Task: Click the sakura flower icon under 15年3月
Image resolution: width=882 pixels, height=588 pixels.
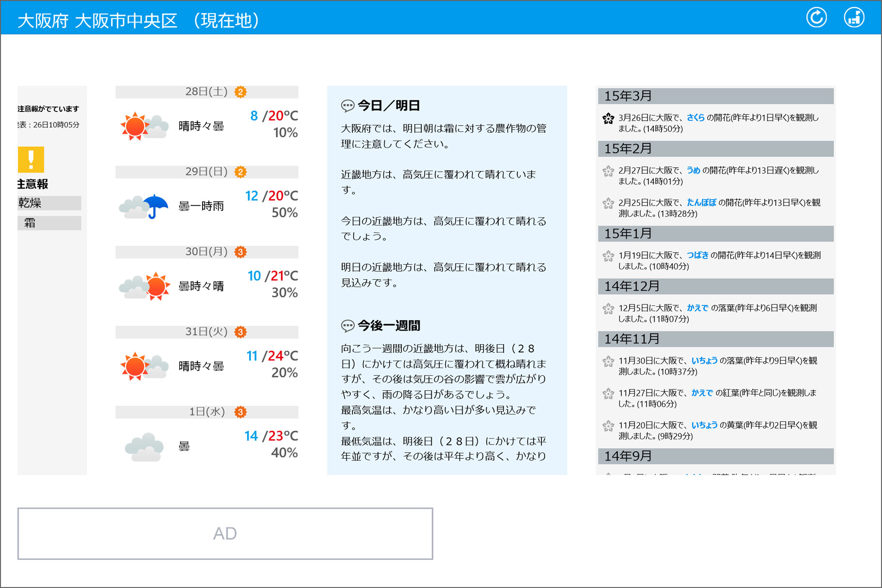Action: click(x=608, y=118)
